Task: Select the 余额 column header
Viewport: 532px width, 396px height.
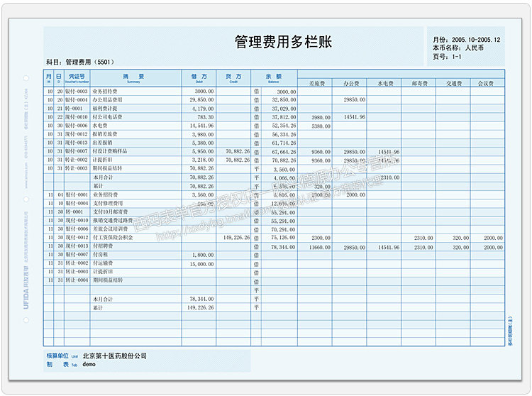Action: [x=274, y=77]
